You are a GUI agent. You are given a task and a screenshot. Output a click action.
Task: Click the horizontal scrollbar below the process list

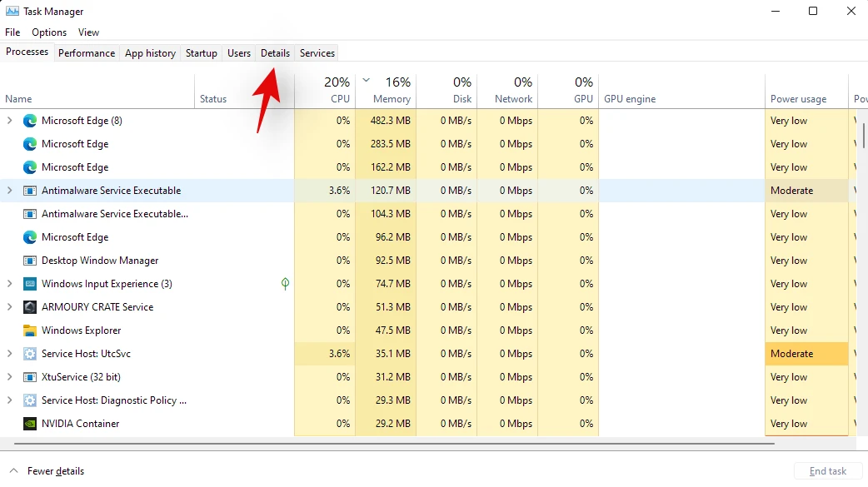tap(392, 444)
